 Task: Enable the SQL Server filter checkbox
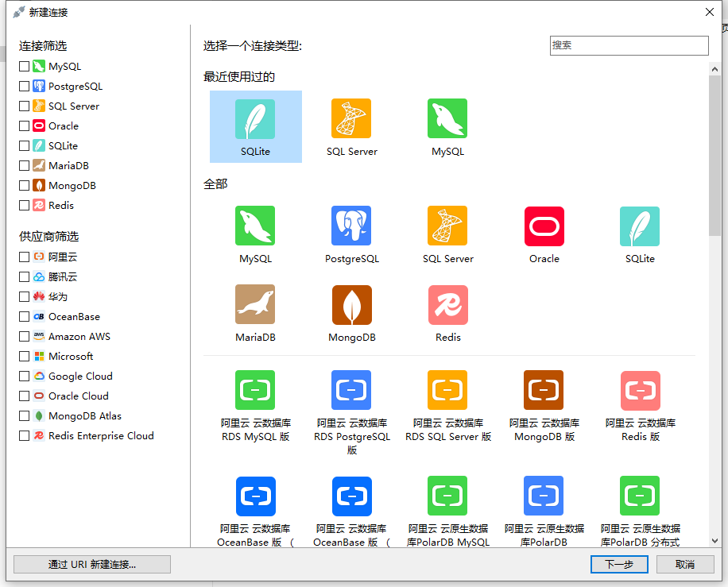tap(24, 106)
